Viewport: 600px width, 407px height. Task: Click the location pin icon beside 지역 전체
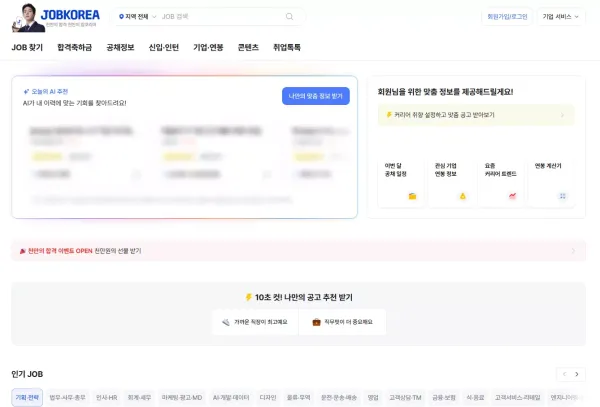click(121, 16)
